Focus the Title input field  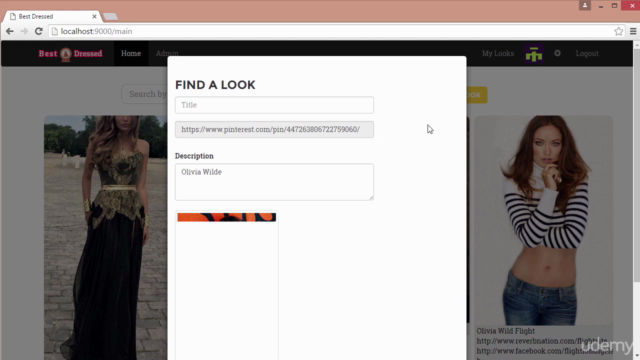(274, 105)
